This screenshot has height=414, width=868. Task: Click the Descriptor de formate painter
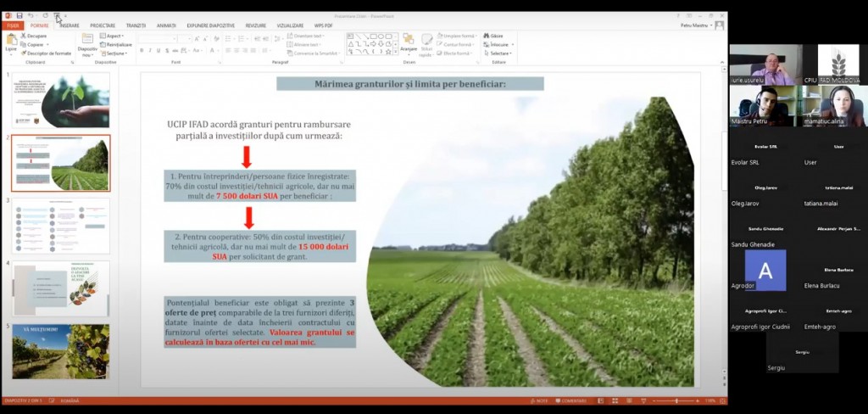click(47, 53)
